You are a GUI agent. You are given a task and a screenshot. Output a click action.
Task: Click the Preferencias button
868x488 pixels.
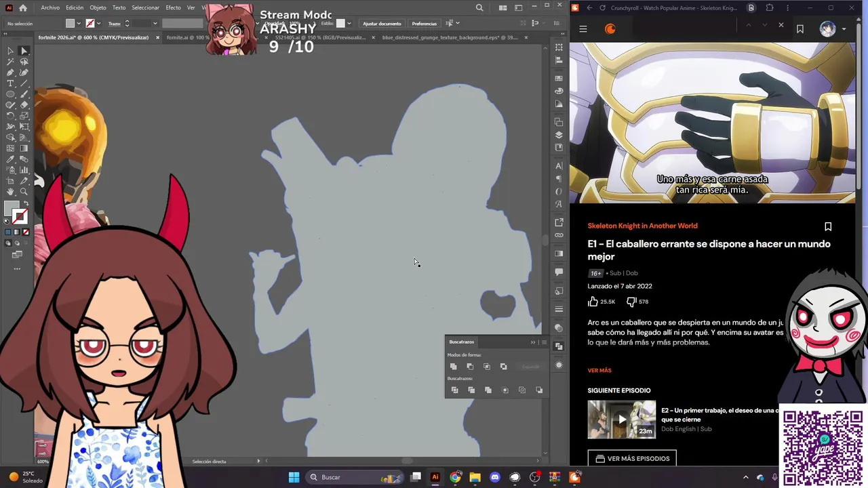[425, 23]
